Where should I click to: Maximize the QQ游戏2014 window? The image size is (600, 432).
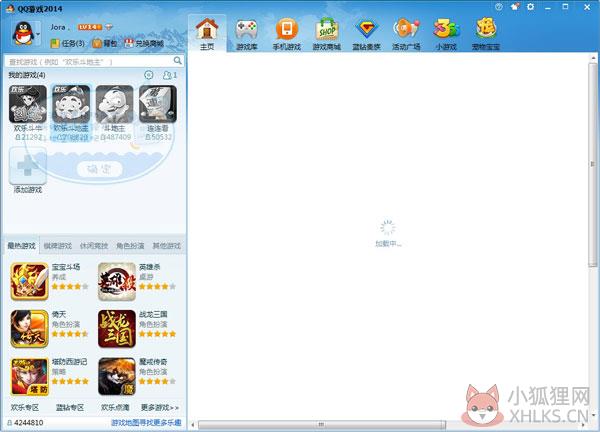[565, 7]
